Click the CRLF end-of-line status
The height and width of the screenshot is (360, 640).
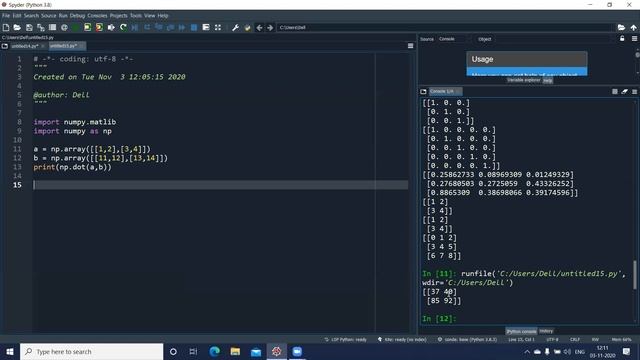575,340
